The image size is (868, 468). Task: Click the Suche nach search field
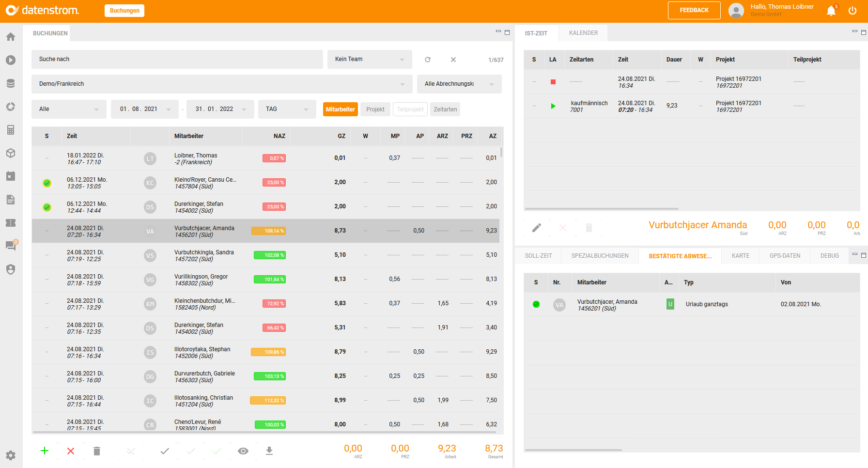(x=177, y=59)
